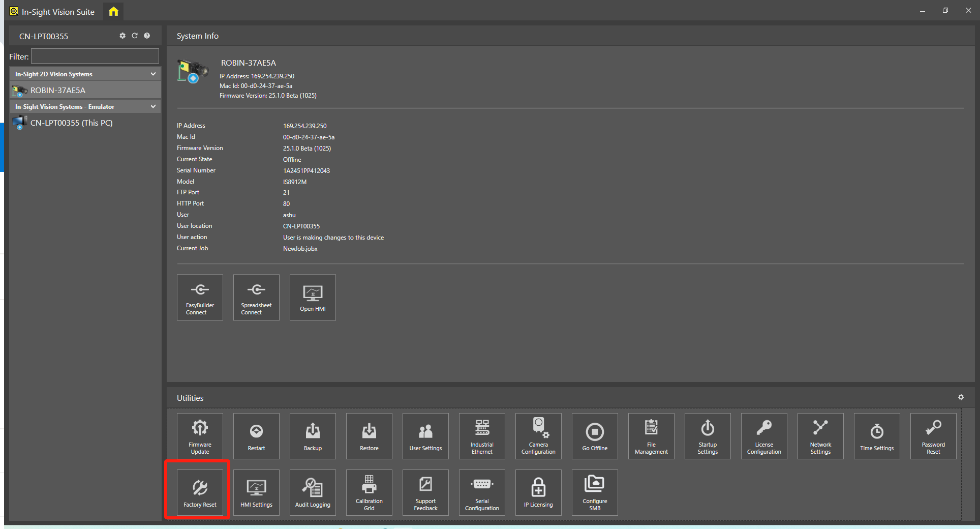Image resolution: width=980 pixels, height=529 pixels.
Task: Open the Utilities panel settings gear
Action: (961, 397)
